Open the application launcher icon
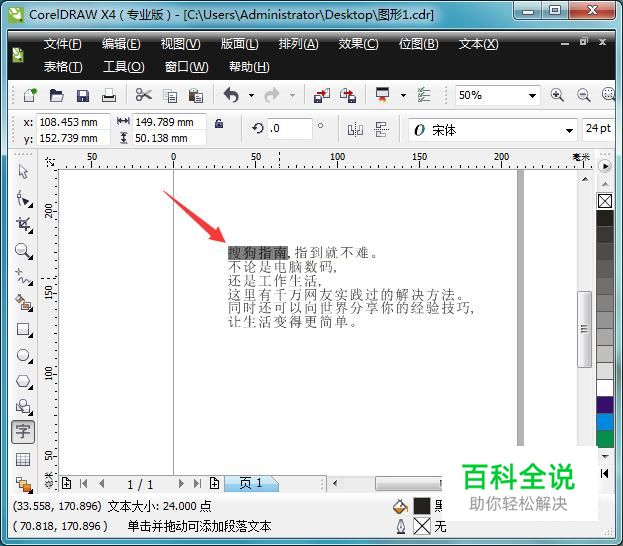Screen dimensions: 623x546 (383, 95)
